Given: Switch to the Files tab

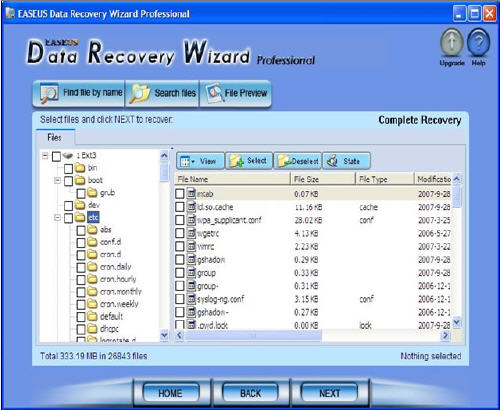Looking at the screenshot, I should pos(55,137).
